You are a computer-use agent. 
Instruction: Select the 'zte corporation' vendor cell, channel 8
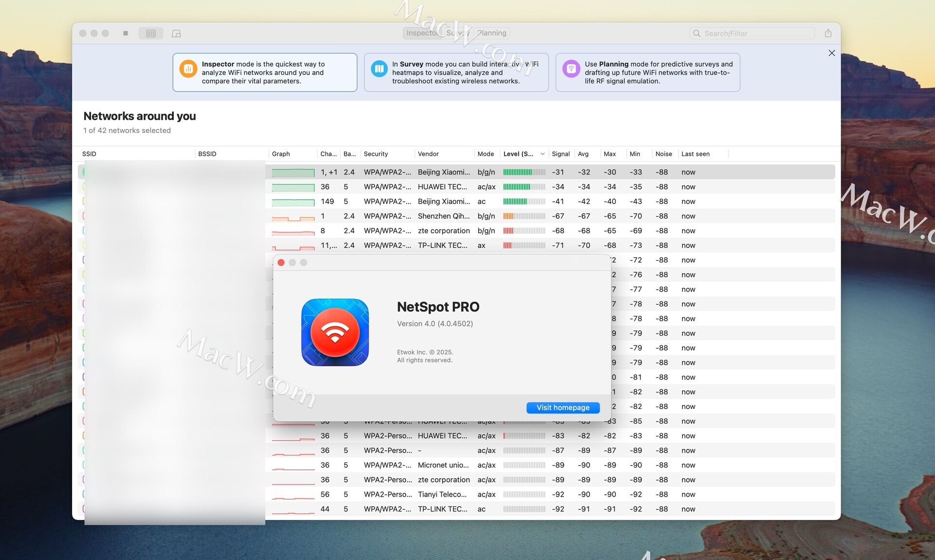tap(444, 230)
